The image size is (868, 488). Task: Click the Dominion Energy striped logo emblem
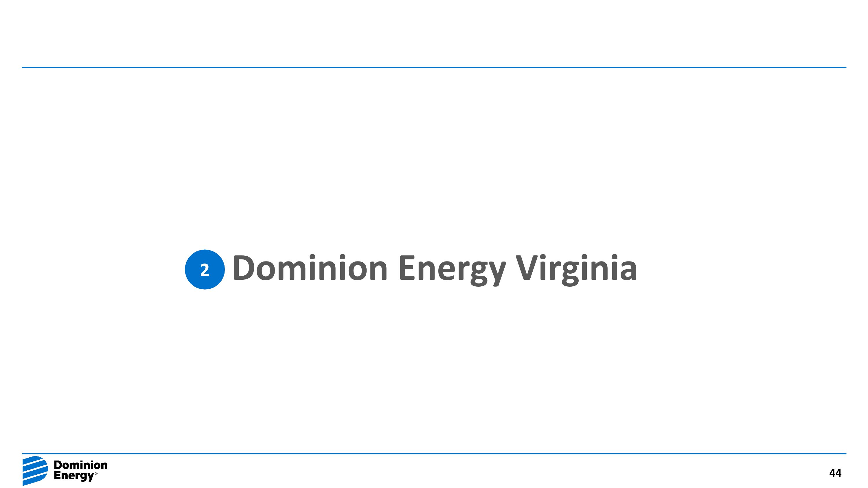35,470
